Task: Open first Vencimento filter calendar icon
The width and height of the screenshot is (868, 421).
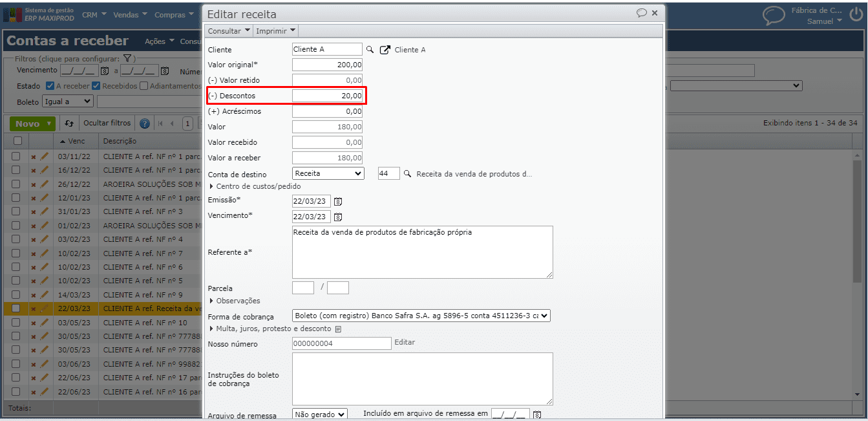Action: pyautogui.click(x=105, y=71)
